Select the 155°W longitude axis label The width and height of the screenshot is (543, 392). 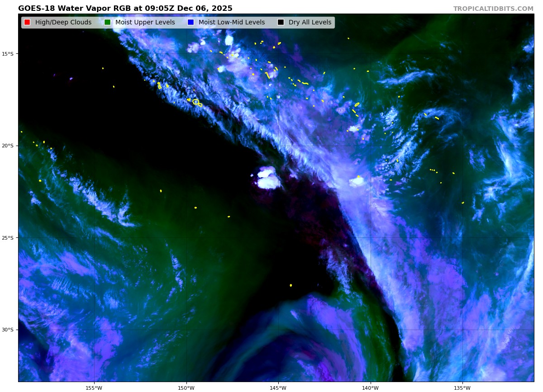pos(94,387)
